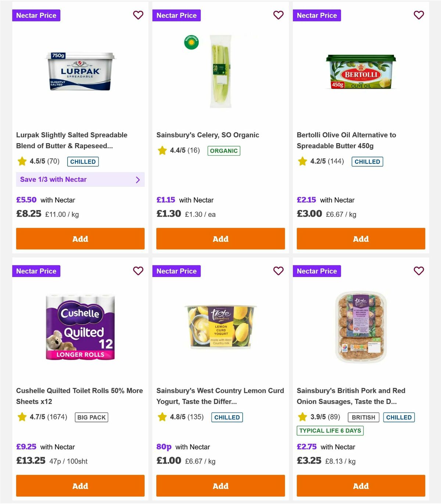This screenshot has width=441, height=504.
Task: Favourite the Pork and Red Onion Sausages
Action: pos(419,271)
